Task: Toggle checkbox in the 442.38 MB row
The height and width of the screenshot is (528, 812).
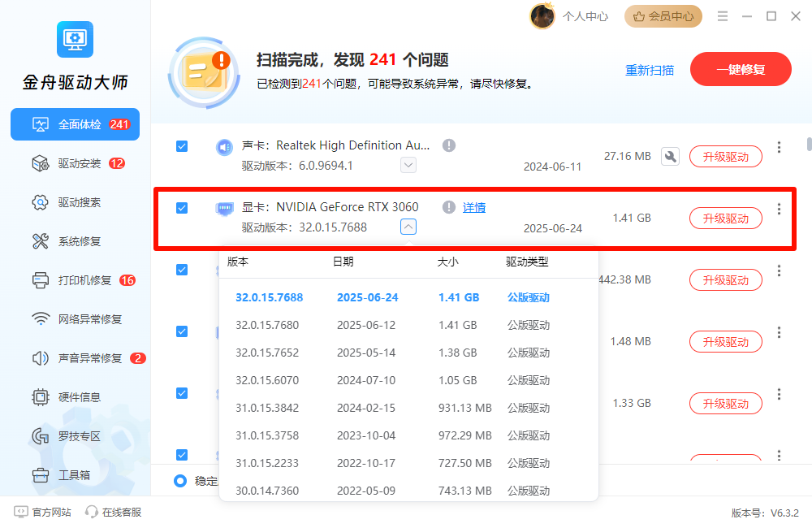Action: pos(182,270)
